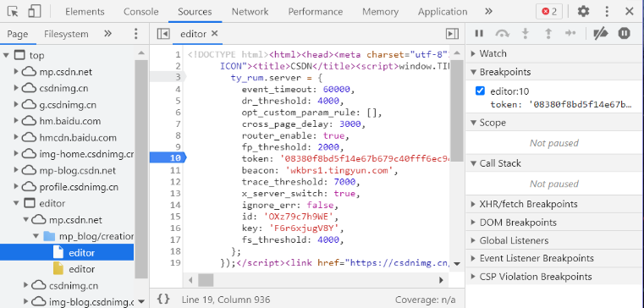Collapse the editor frame node
The width and height of the screenshot is (644, 308).
pyautogui.click(x=16, y=203)
